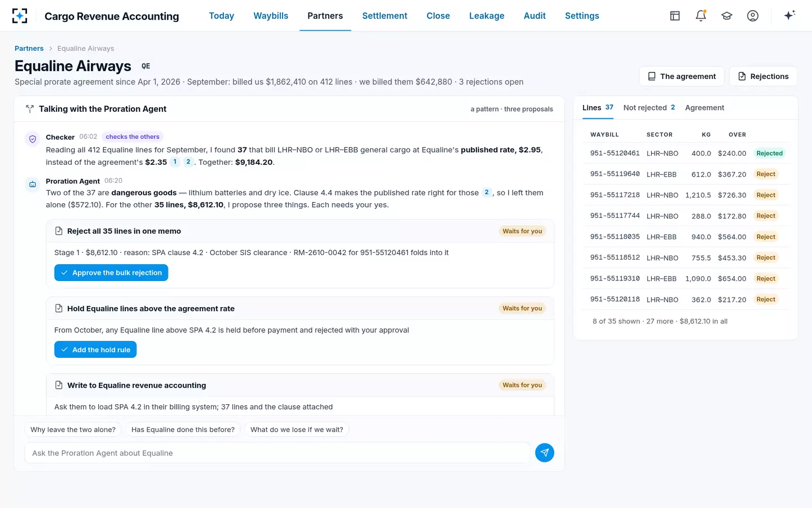Screen dimensions: 812x508
Task: Click the document icon on Reject all 35 lines card
Action: point(59,231)
